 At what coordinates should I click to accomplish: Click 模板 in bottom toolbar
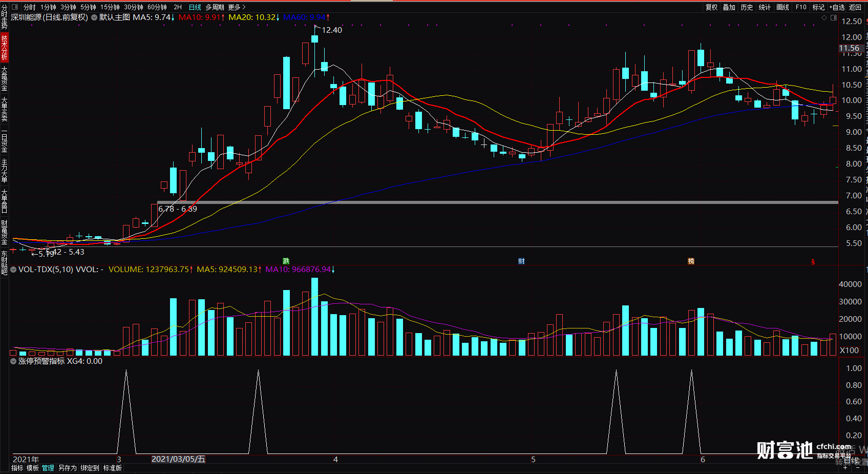pos(33,468)
